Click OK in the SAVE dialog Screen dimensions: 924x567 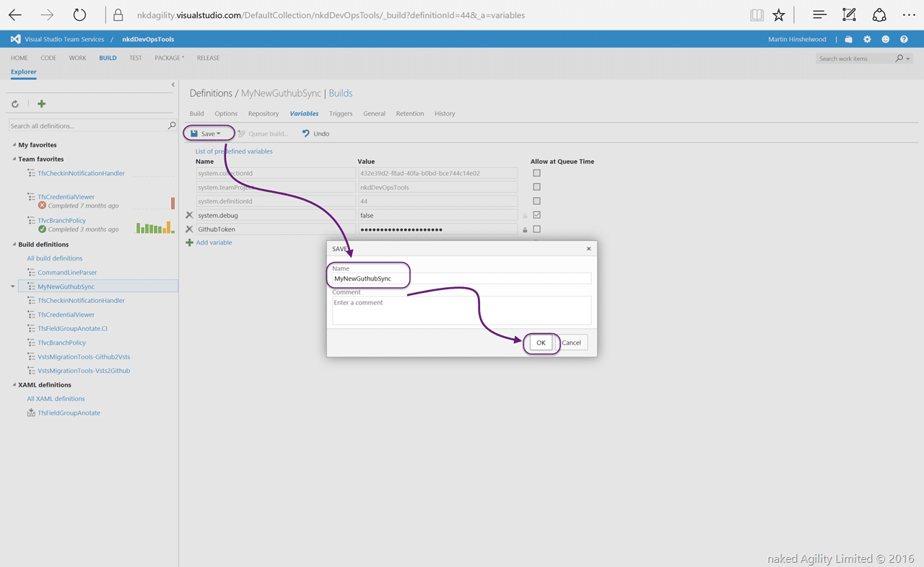click(x=541, y=343)
